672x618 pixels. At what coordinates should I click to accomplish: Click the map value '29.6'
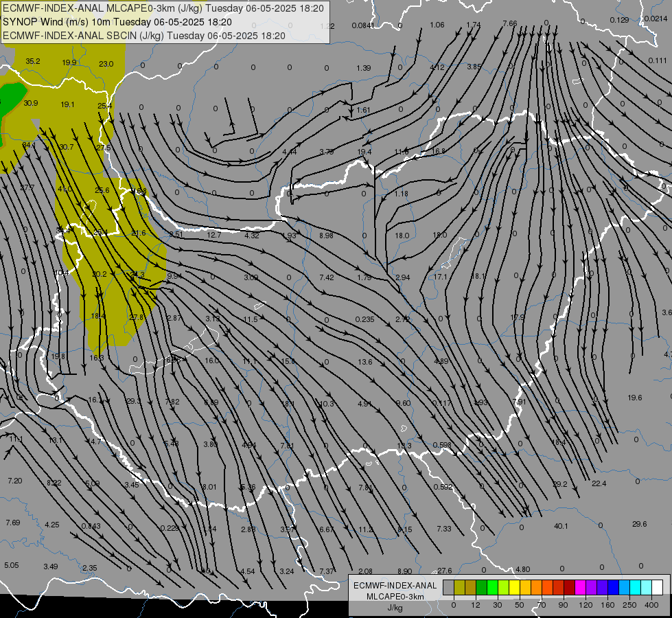click(x=640, y=524)
